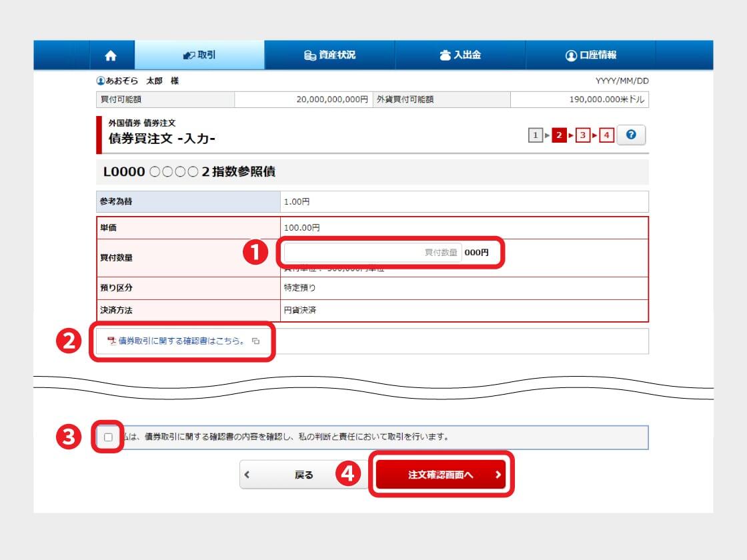Click the left chevron on the 戻る button
Viewport: 747px width, 560px height.
(247, 475)
